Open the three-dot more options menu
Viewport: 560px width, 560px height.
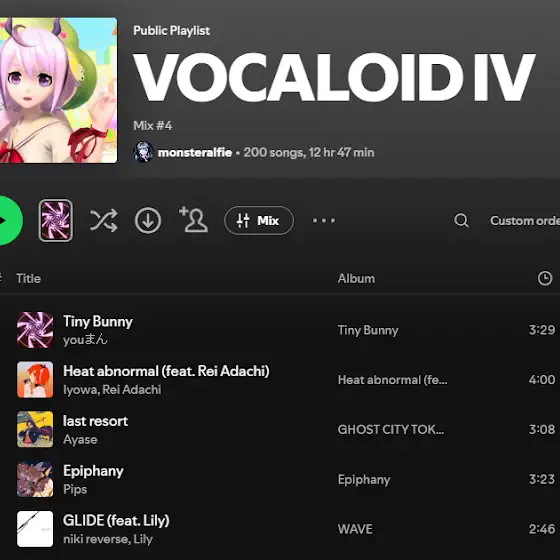[x=324, y=220]
